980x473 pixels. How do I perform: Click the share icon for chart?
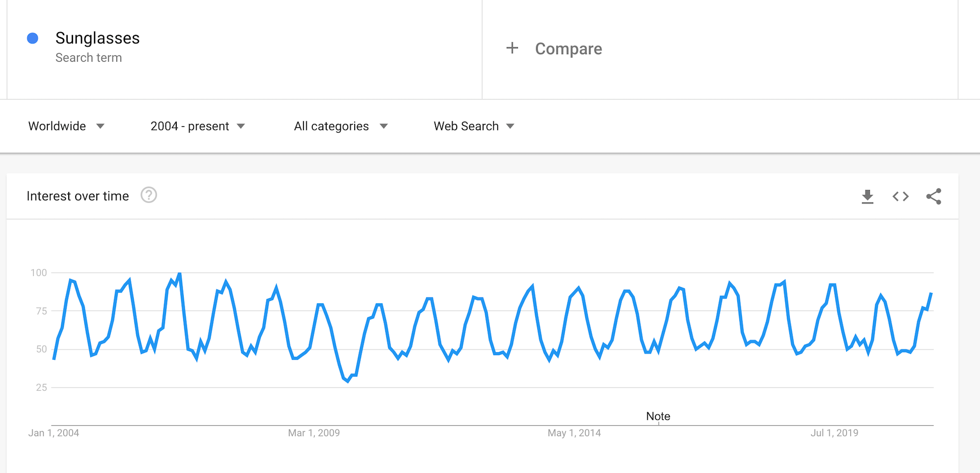(x=934, y=197)
